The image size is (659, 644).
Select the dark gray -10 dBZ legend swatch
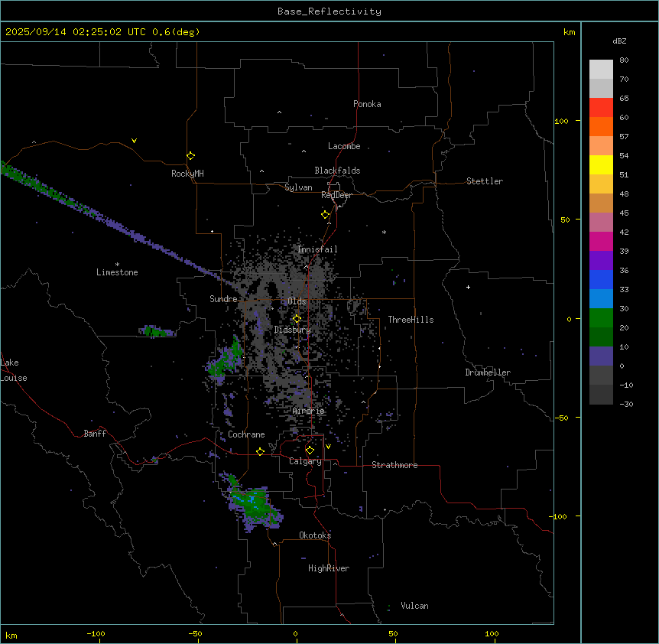(x=601, y=395)
